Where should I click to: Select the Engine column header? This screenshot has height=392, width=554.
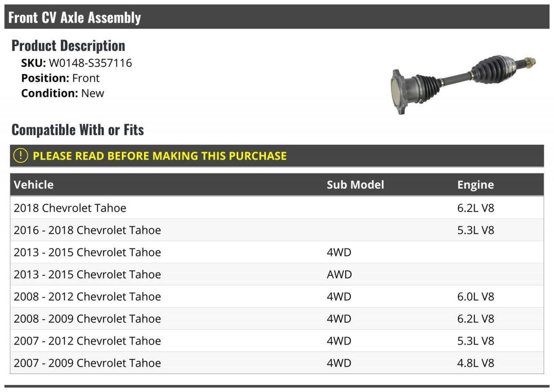tap(476, 184)
